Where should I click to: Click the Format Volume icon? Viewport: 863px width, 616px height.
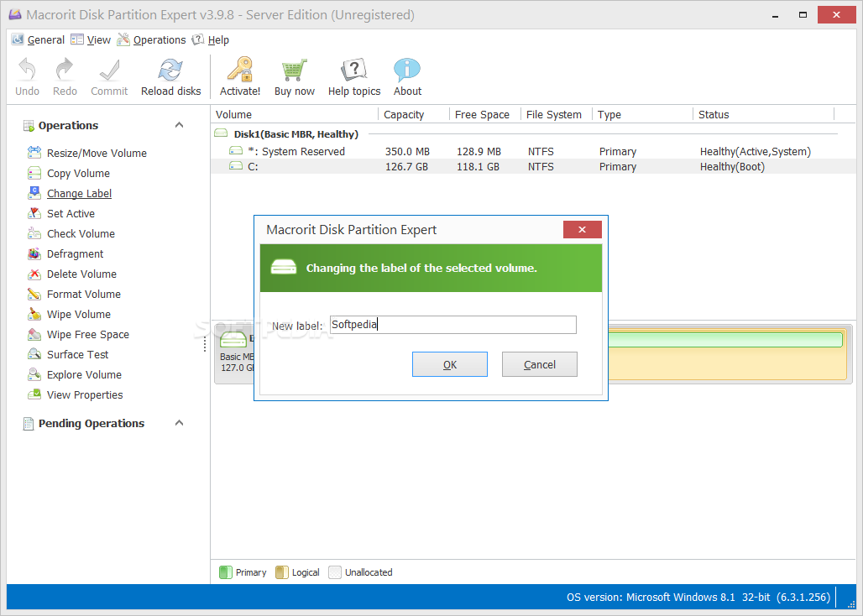click(34, 294)
